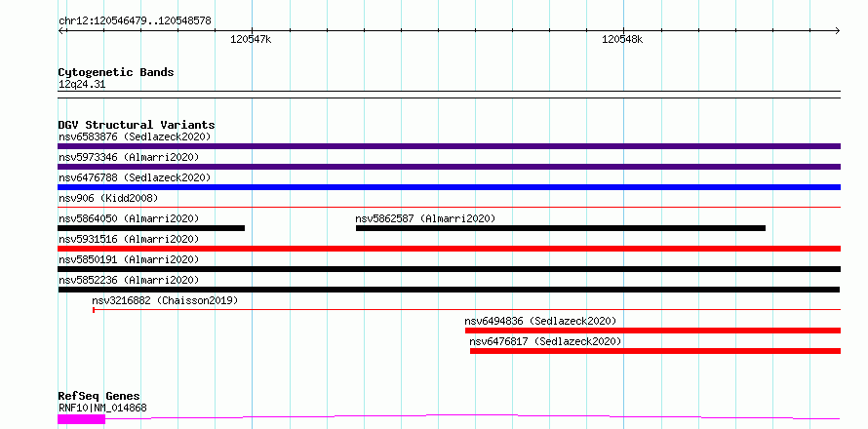Click the nsv6476788 (Sedlazeck2020) label
868x429 pixels.
point(135,177)
